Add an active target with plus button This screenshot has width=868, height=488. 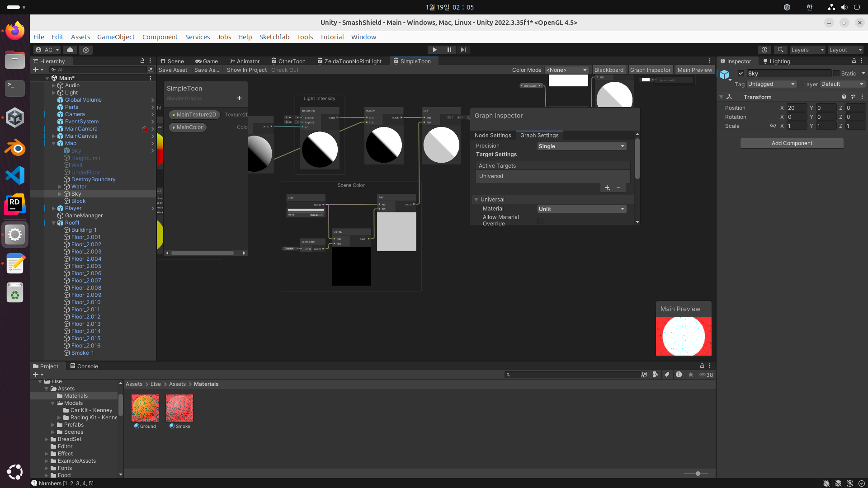[x=607, y=188]
